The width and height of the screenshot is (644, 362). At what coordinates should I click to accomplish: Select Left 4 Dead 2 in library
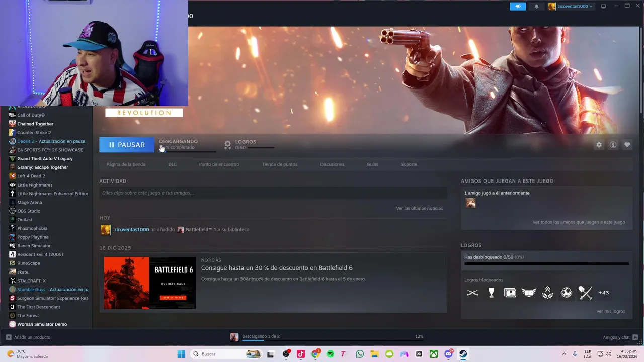[31, 176]
